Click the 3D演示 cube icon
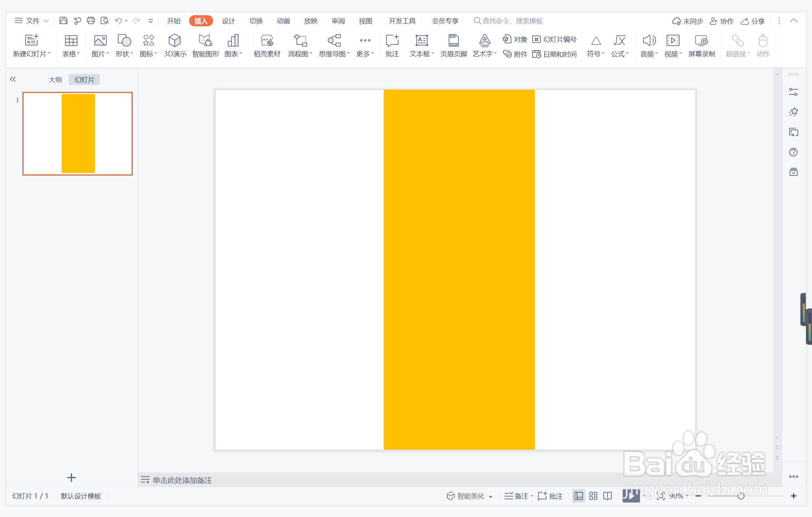This screenshot has width=812, height=517. (175, 41)
